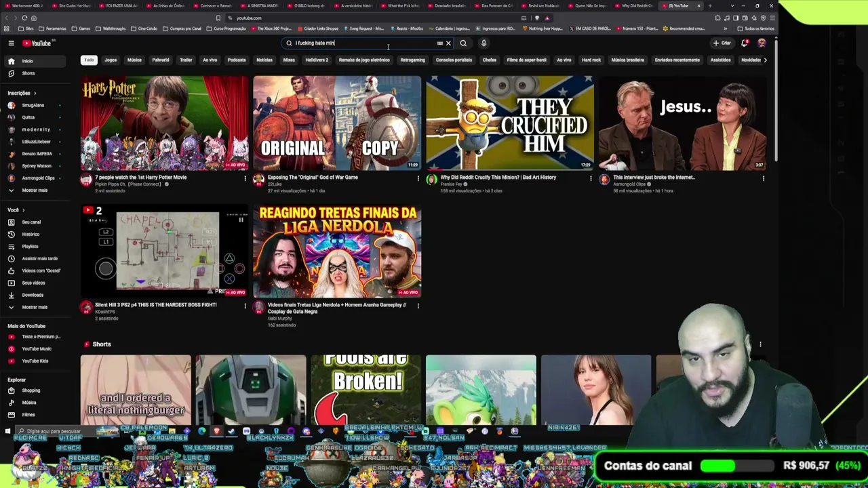The image size is (868, 488).
Task: Select the Jogos filter chip
Action: [x=111, y=60]
